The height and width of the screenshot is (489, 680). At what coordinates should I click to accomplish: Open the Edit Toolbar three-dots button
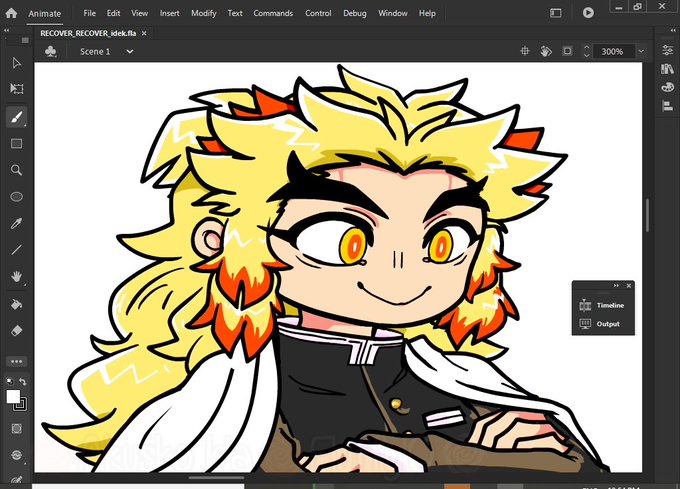point(16,361)
